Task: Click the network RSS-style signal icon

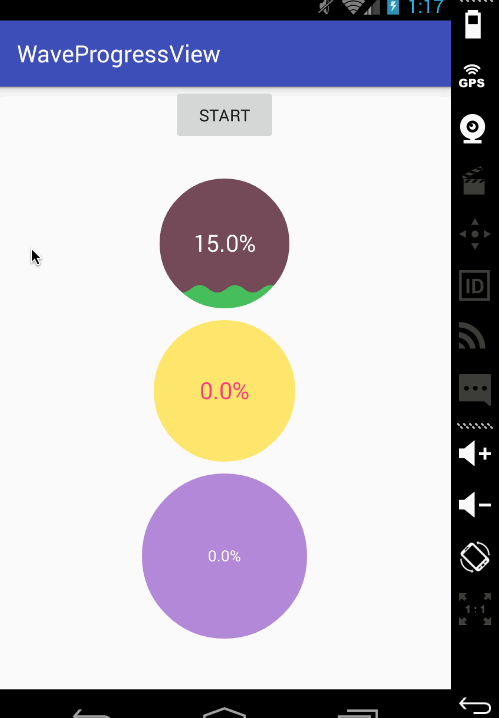Action: 472,337
